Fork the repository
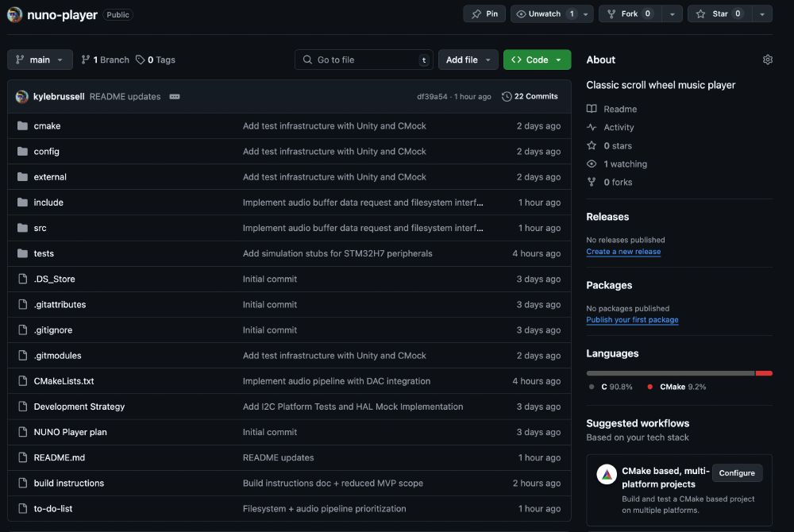 point(630,13)
